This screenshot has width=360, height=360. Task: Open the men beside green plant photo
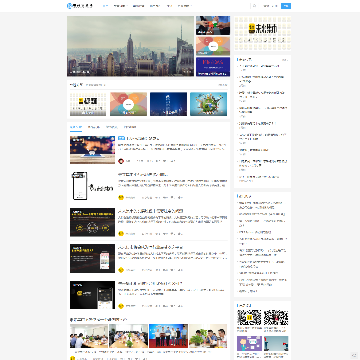pyautogui.click(x=208, y=336)
